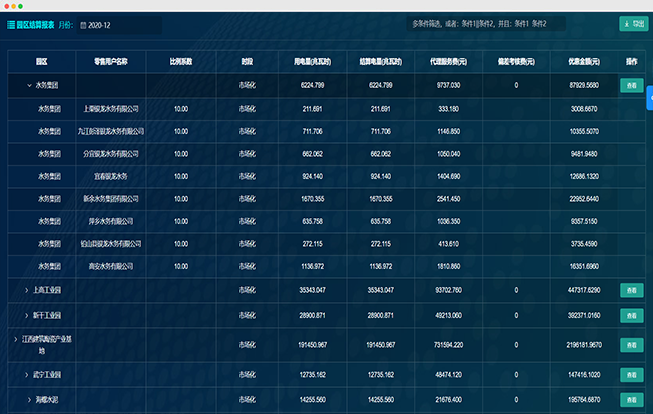Click 查看 for 武宁工业园
The image size is (653, 414).
pyautogui.click(x=630, y=375)
